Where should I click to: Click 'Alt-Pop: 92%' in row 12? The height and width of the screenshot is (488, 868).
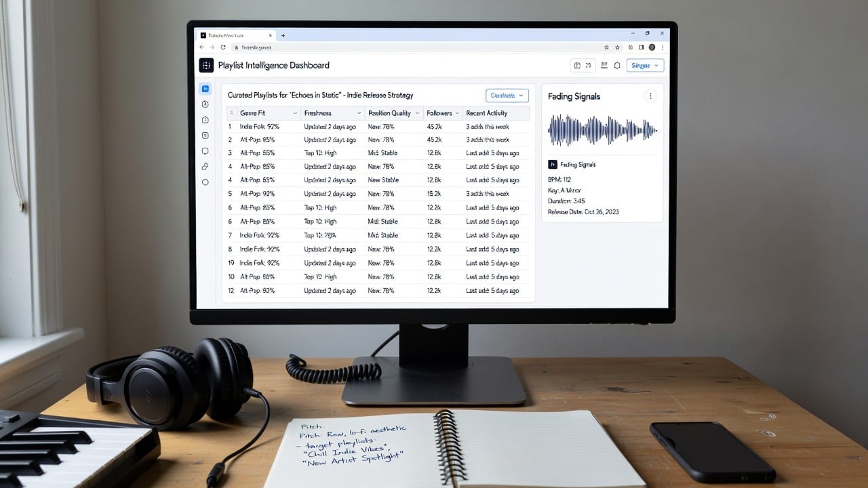tap(258, 291)
